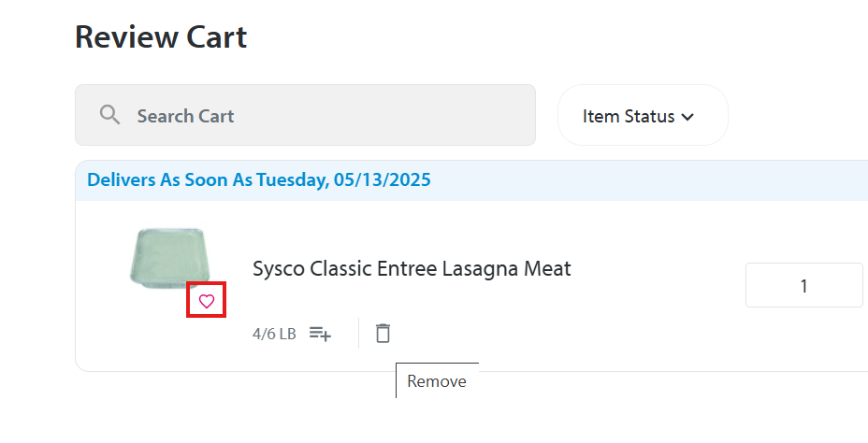Screen dimensions: 868x443
Task: Click the word Meat in the product title
Action: pyautogui.click(x=546, y=269)
